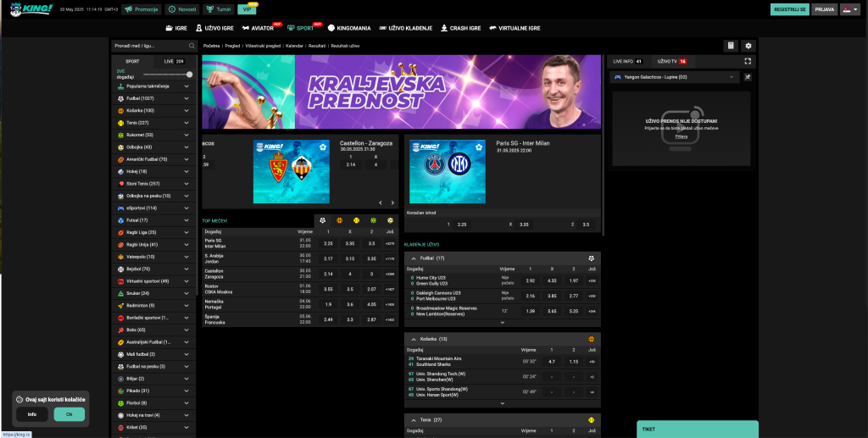Open UŽIVO TV 16 tab
The width and height of the screenshot is (868, 438).
click(x=672, y=61)
